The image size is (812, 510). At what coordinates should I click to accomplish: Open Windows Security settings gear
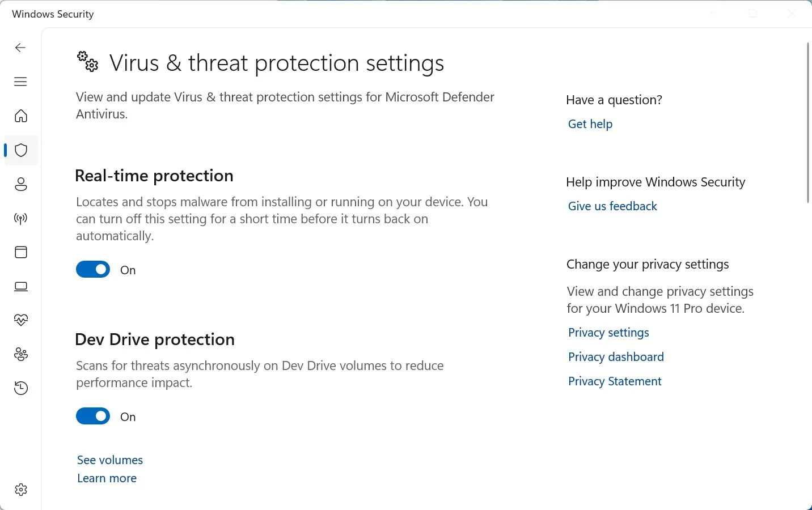(x=21, y=490)
